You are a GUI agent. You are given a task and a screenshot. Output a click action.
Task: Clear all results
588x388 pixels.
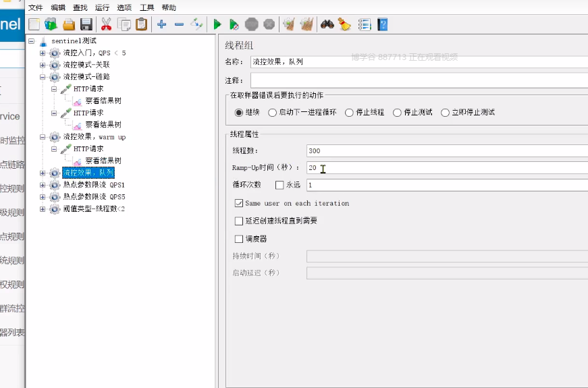306,25
